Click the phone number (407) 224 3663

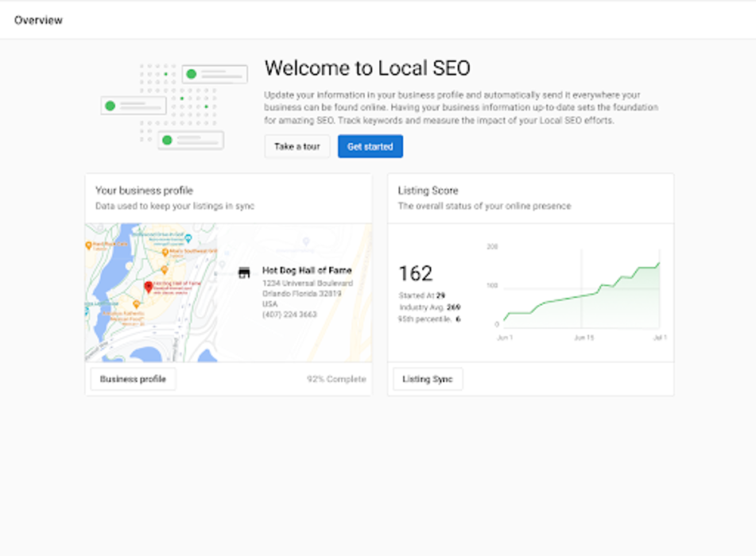[x=289, y=315]
